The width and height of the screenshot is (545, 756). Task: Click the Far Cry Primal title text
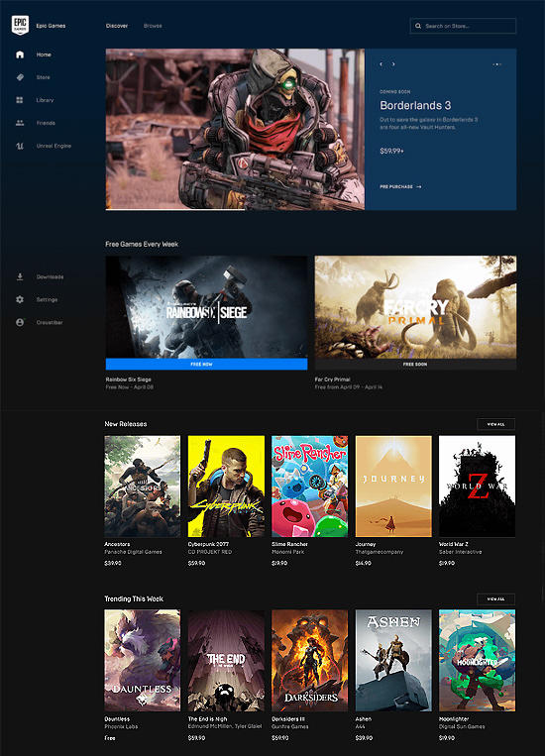[x=332, y=379]
